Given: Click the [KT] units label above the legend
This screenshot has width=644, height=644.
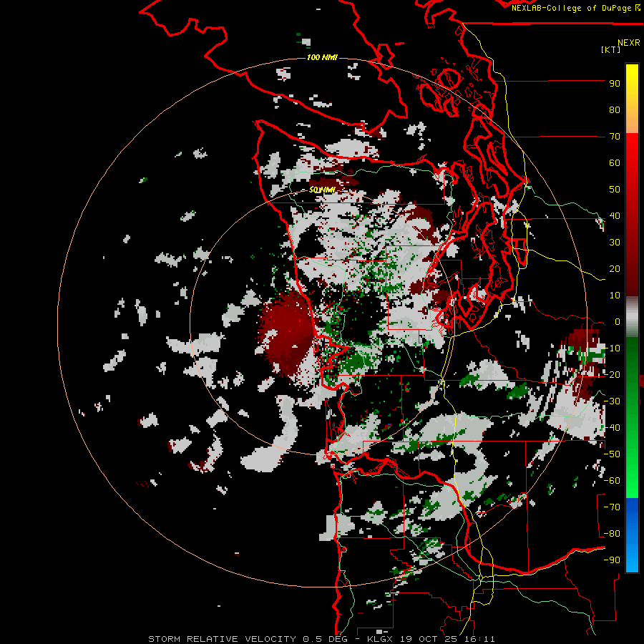Looking at the screenshot, I should tap(610, 49).
